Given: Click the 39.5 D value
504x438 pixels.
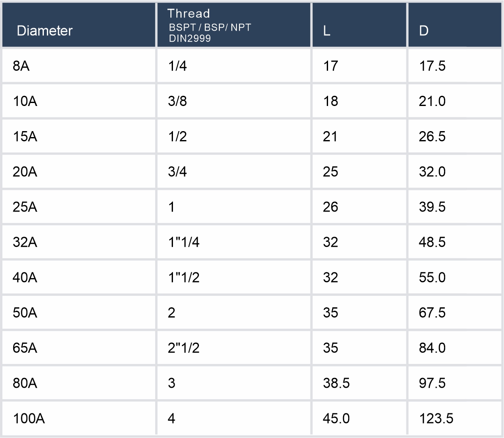Looking at the screenshot, I should 432,207.
